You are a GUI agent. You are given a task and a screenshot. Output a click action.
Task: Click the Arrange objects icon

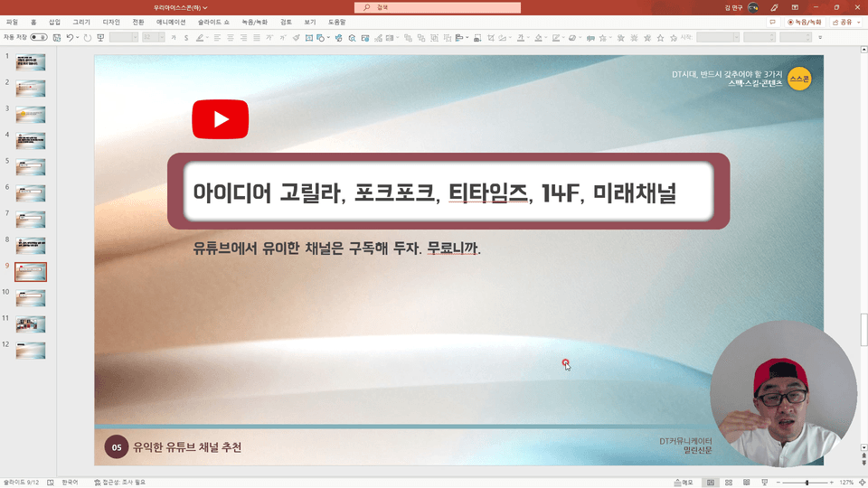tap(459, 38)
